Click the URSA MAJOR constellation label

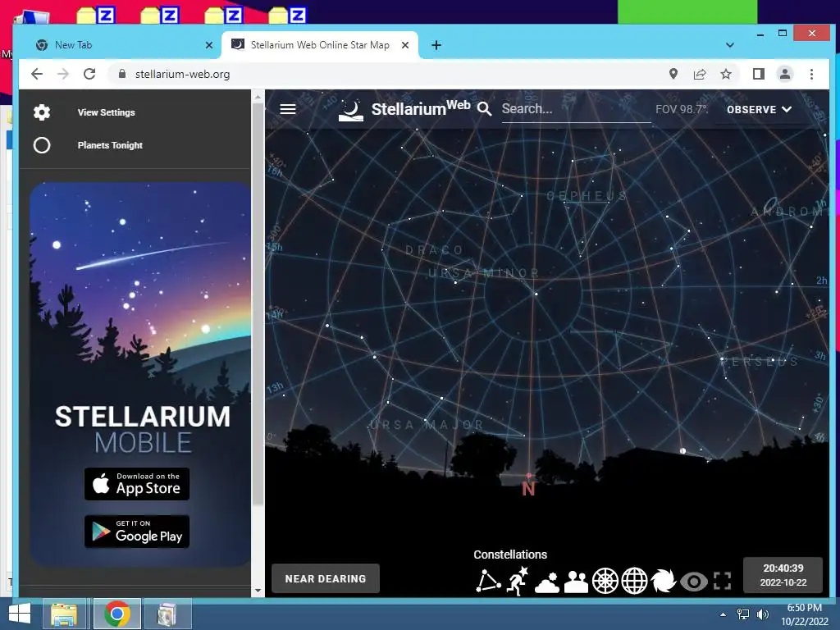click(x=427, y=425)
